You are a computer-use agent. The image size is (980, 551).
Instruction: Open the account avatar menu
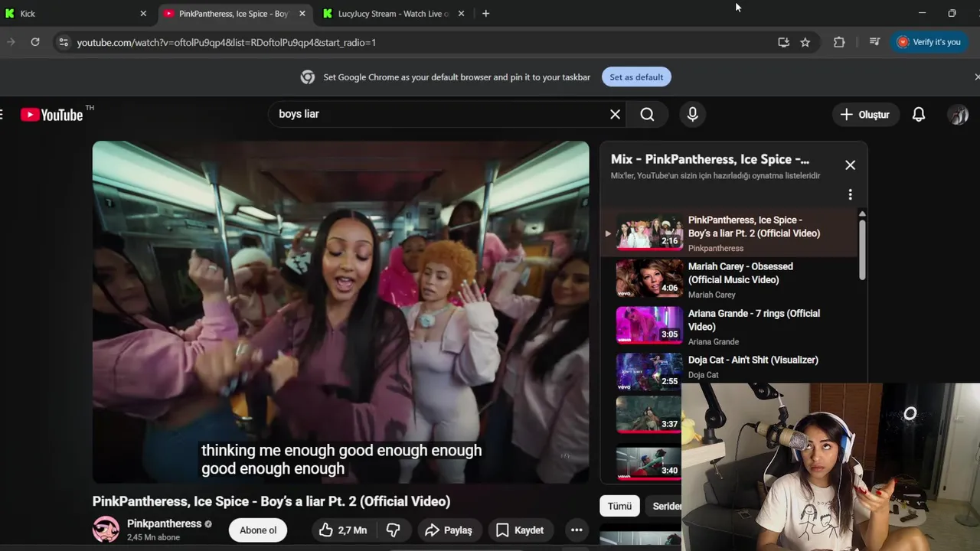[x=958, y=115]
